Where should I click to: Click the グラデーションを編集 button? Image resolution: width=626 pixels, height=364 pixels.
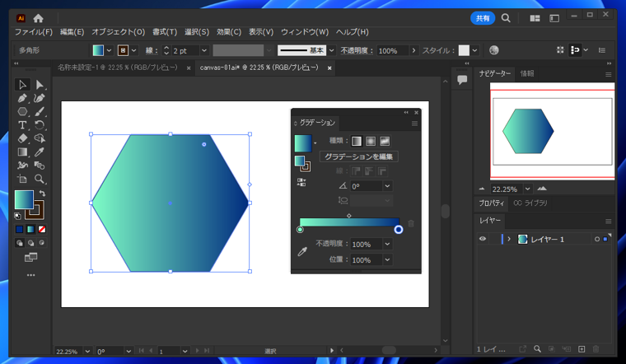[358, 156]
